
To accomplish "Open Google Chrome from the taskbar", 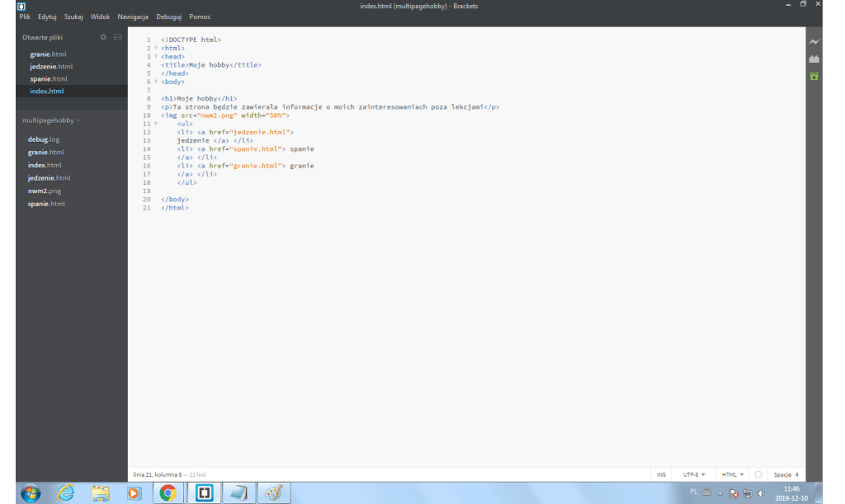I will 168,492.
